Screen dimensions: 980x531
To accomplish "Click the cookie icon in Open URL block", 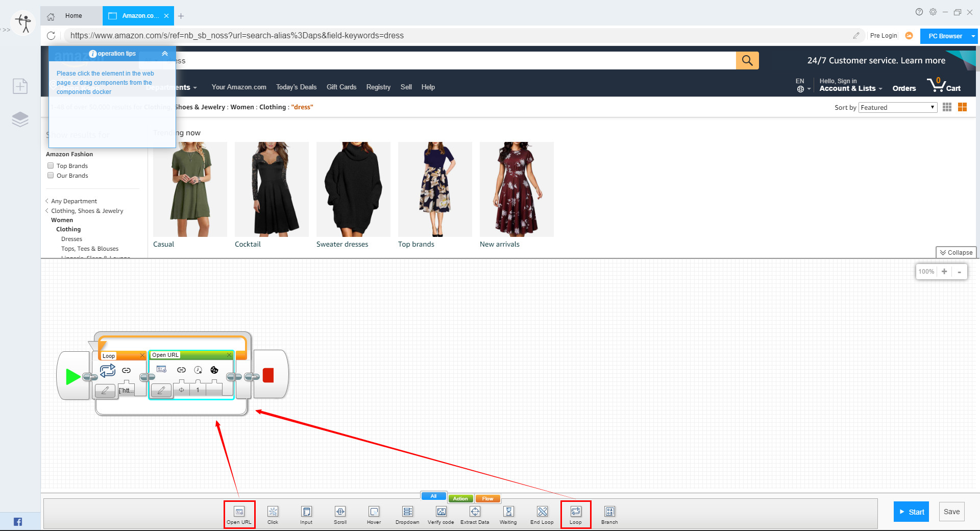I will coord(214,370).
